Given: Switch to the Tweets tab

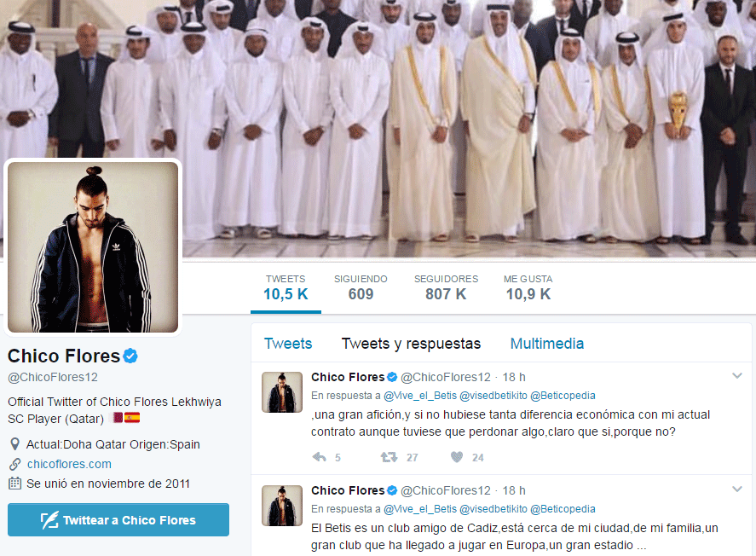Looking at the screenshot, I should 288,344.
